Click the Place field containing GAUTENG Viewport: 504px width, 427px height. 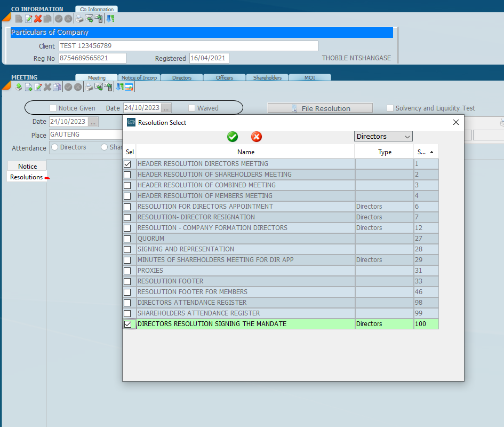[86, 135]
